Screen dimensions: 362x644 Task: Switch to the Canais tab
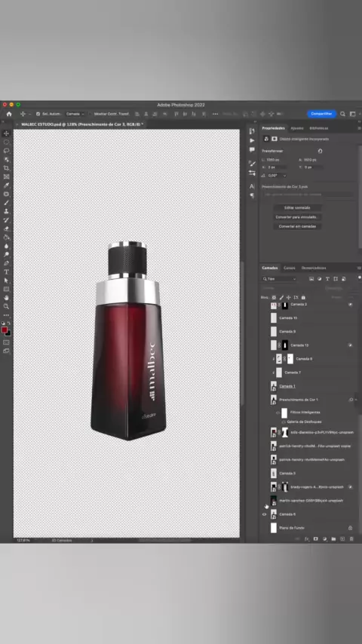pyautogui.click(x=290, y=268)
